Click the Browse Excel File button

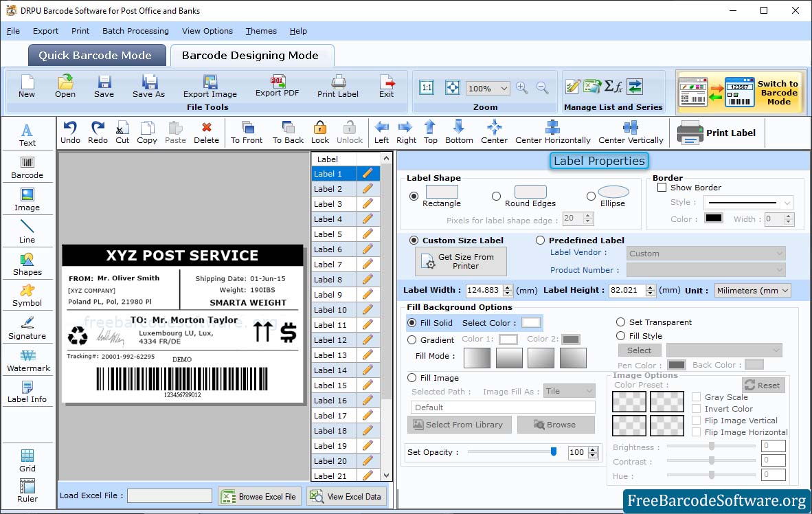point(259,496)
